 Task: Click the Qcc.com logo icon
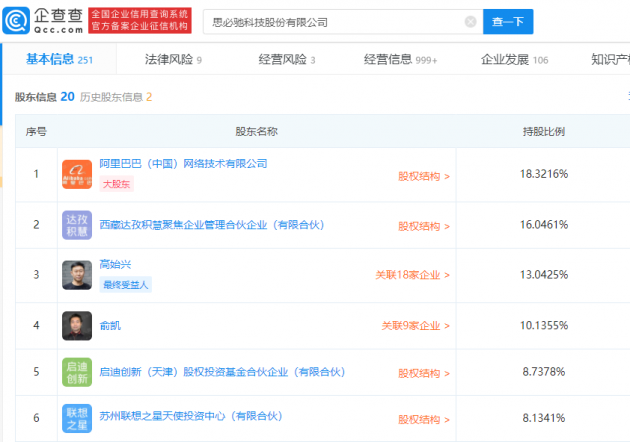click(x=16, y=20)
